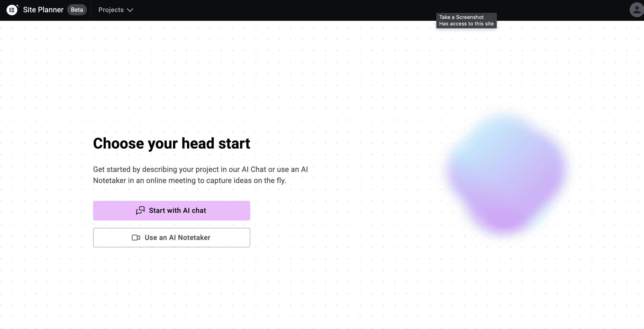644x329 pixels.
Task: Click the video camera icon
Action: point(136,238)
